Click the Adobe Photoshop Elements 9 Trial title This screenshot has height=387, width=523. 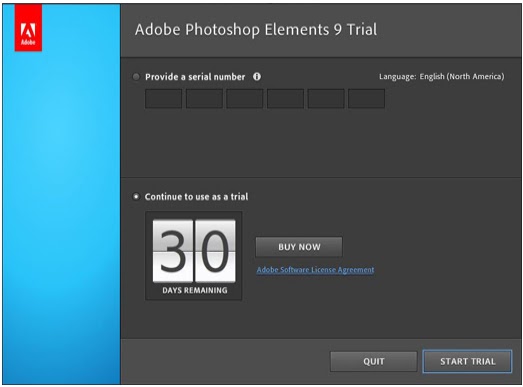coord(256,29)
